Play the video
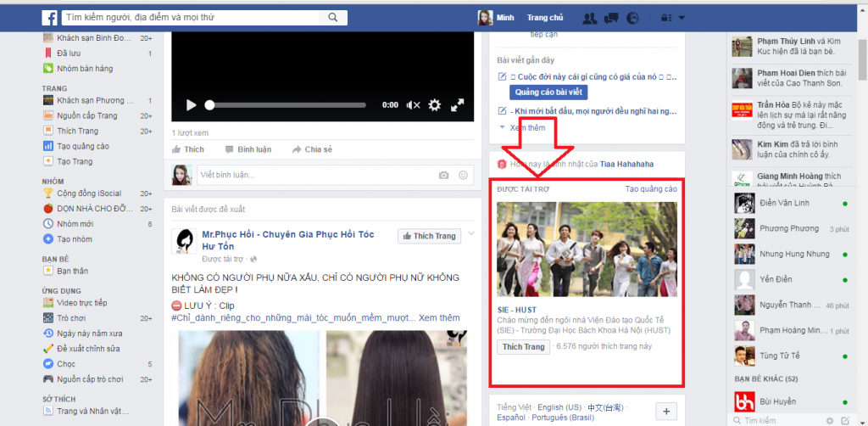Screen dimensions: 868x426 click(x=191, y=104)
